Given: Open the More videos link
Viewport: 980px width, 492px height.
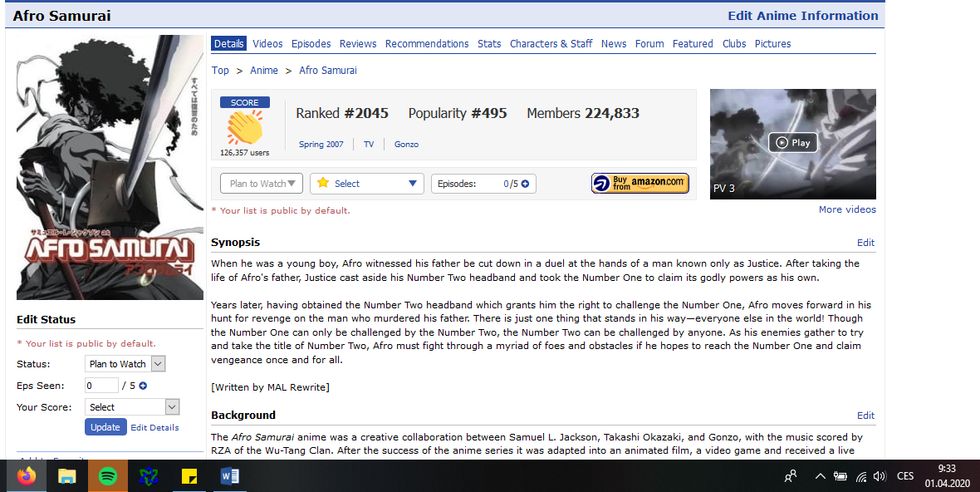Looking at the screenshot, I should pos(847,209).
